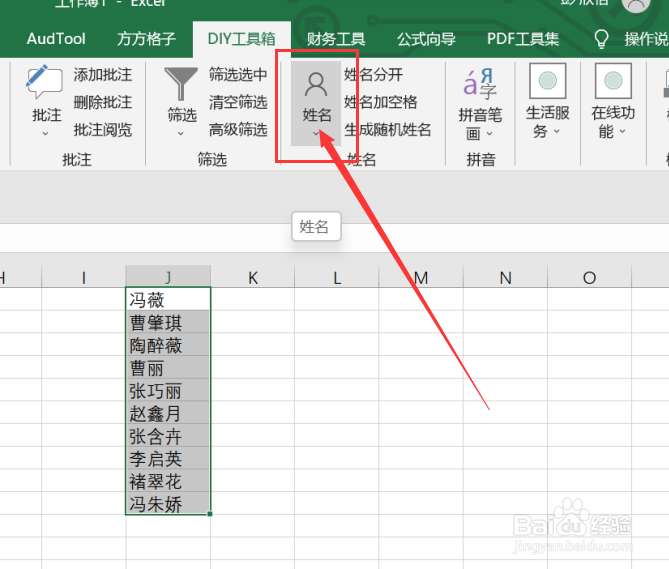Open the 公式向导 tab
Screen dimensions: 669x569
point(426,39)
